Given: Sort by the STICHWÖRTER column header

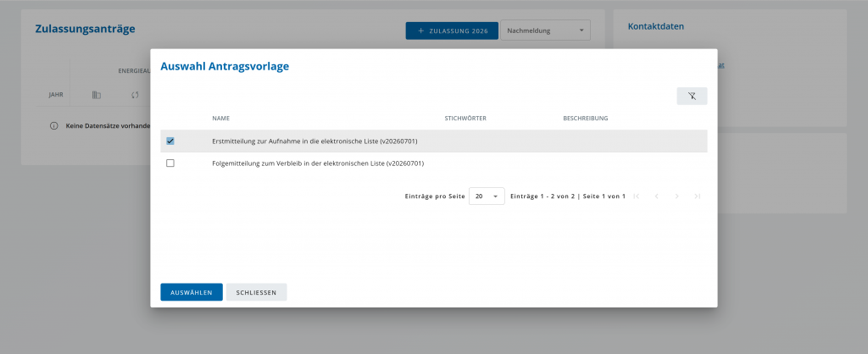Looking at the screenshot, I should [465, 119].
